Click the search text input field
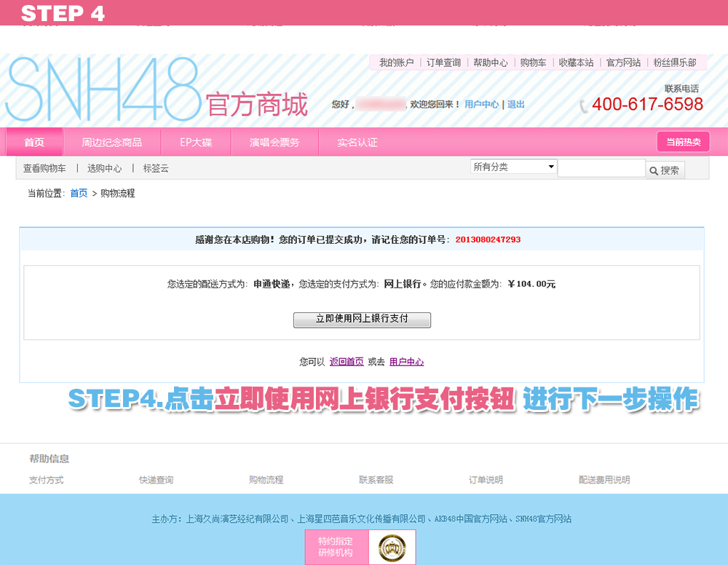Screen dimensions: 728x565 (601, 168)
